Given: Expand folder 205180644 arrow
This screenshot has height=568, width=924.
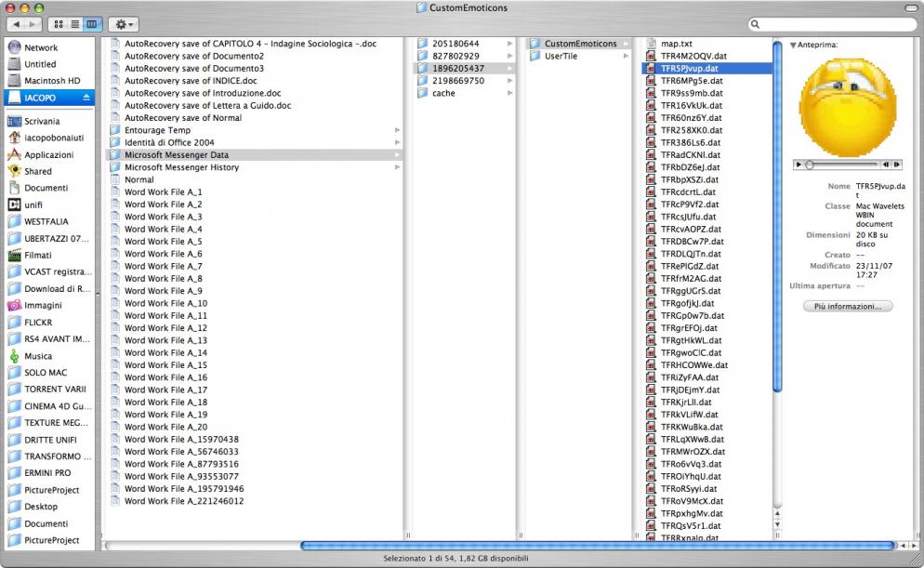Looking at the screenshot, I should coord(509,44).
